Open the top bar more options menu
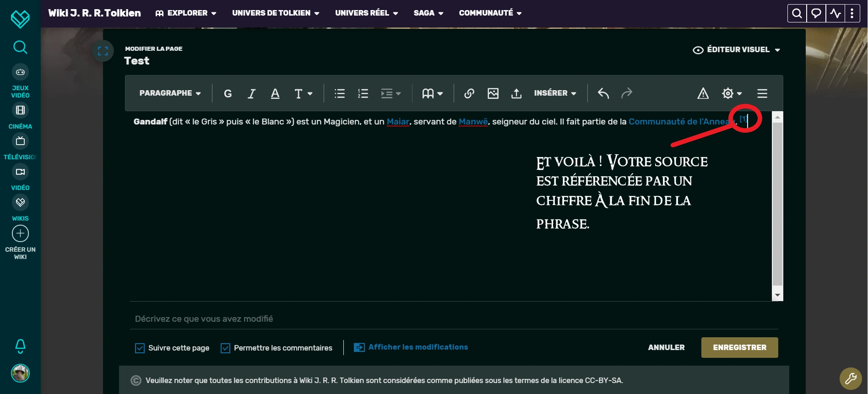Viewport: 868px width, 394px height. click(x=852, y=13)
